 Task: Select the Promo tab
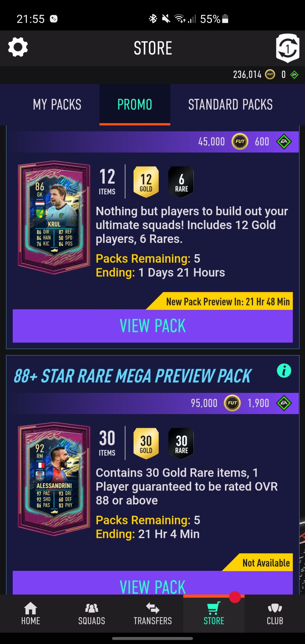click(x=135, y=104)
